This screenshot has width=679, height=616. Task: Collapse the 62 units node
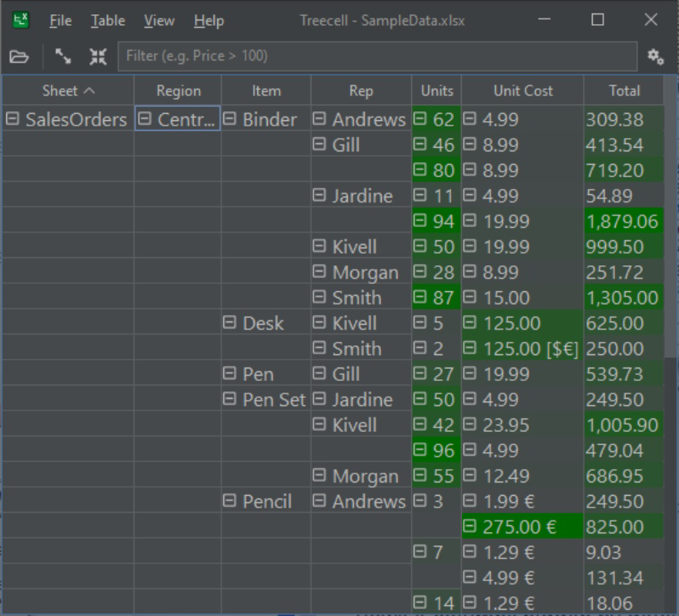pyautogui.click(x=420, y=119)
